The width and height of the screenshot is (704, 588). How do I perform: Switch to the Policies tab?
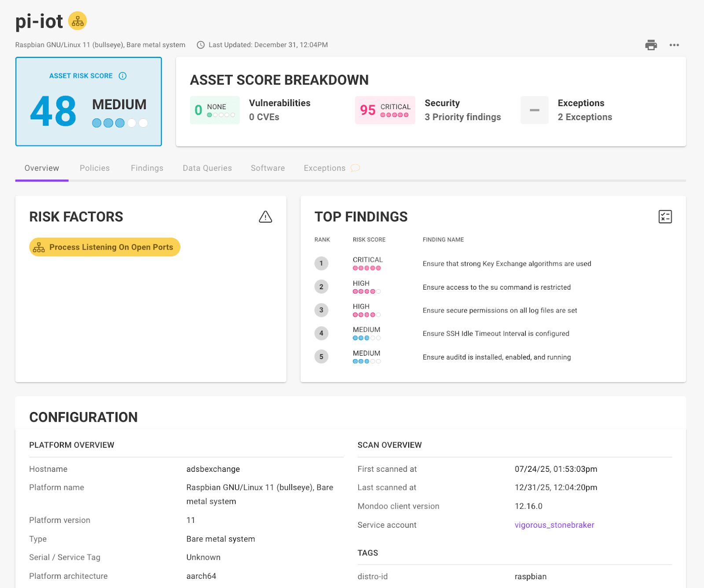[x=94, y=168]
